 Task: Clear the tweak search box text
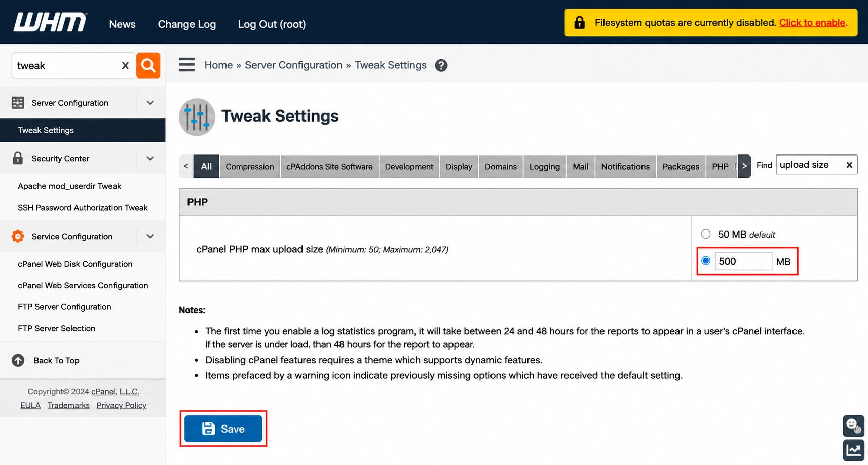125,66
